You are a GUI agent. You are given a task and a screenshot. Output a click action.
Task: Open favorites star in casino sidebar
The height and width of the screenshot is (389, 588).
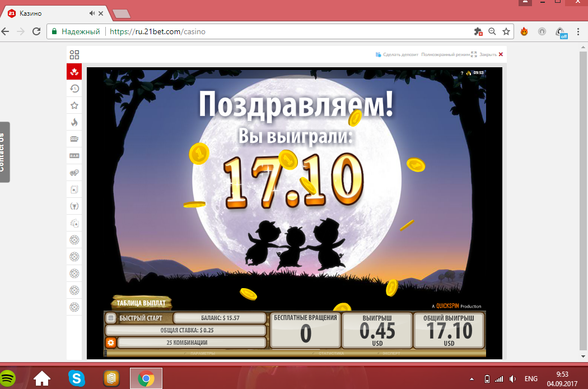click(x=74, y=105)
